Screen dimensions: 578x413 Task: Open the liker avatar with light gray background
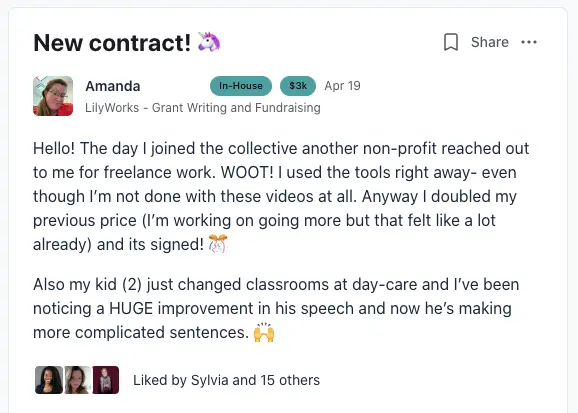[x=77, y=380]
